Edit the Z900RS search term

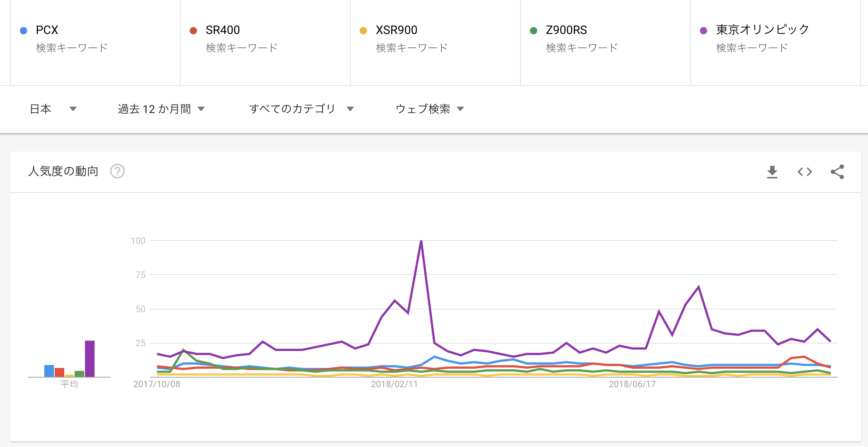(566, 30)
